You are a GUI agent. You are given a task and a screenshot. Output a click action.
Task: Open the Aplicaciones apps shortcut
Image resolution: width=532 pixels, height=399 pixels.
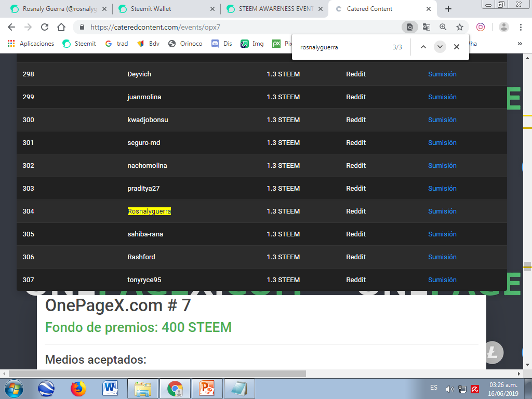click(x=31, y=44)
